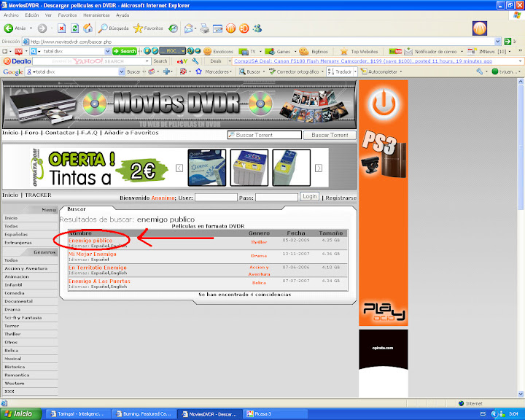Go to the browser Home icon
The width and height of the screenshot is (525, 420).
tap(87, 28)
